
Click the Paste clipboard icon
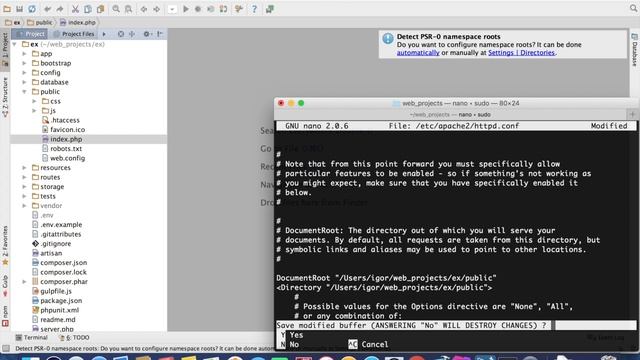coord(100,9)
